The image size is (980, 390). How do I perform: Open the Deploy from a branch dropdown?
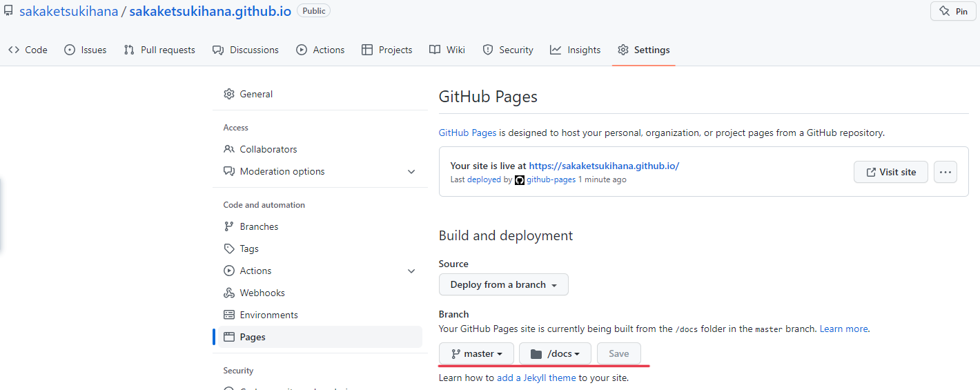[504, 284]
